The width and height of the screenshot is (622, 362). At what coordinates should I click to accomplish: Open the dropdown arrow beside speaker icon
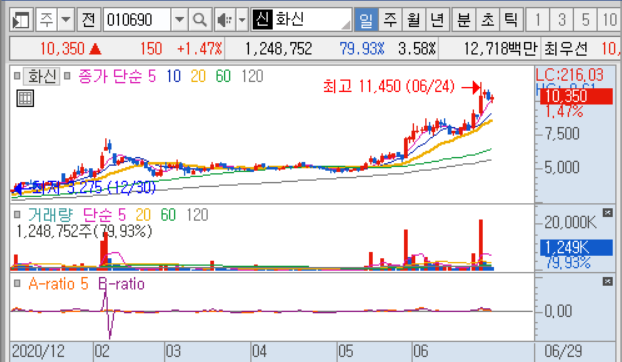tap(242, 19)
